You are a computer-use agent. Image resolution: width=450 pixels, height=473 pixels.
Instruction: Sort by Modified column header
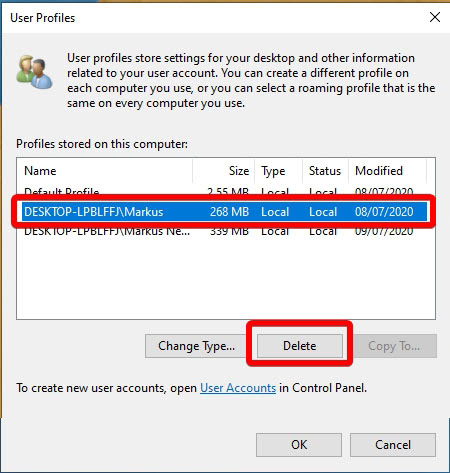click(x=387, y=171)
